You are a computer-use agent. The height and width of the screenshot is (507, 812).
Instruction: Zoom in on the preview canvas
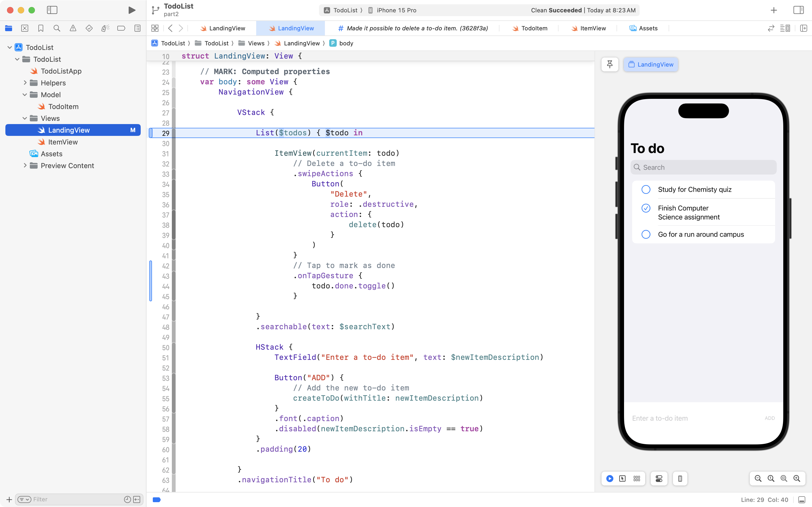(797, 479)
